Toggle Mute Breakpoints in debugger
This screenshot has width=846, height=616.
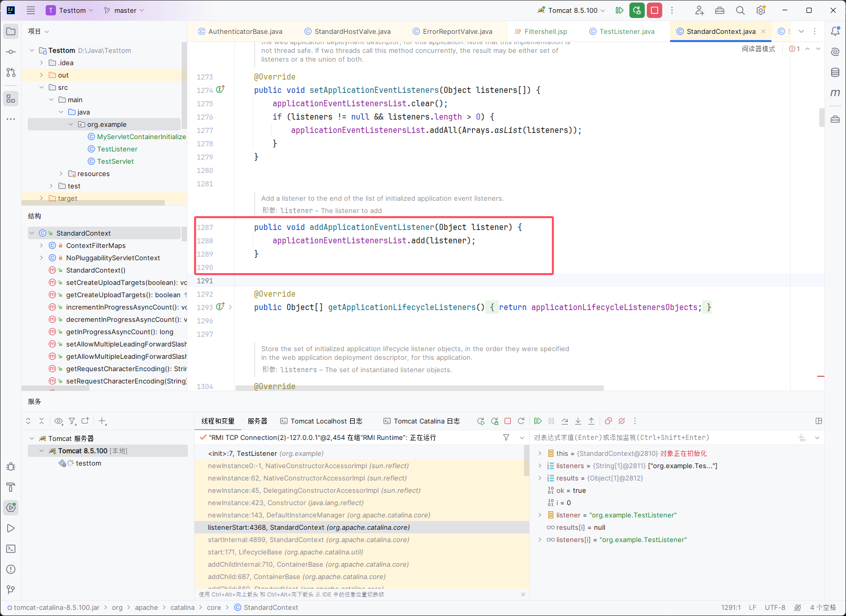(x=622, y=421)
